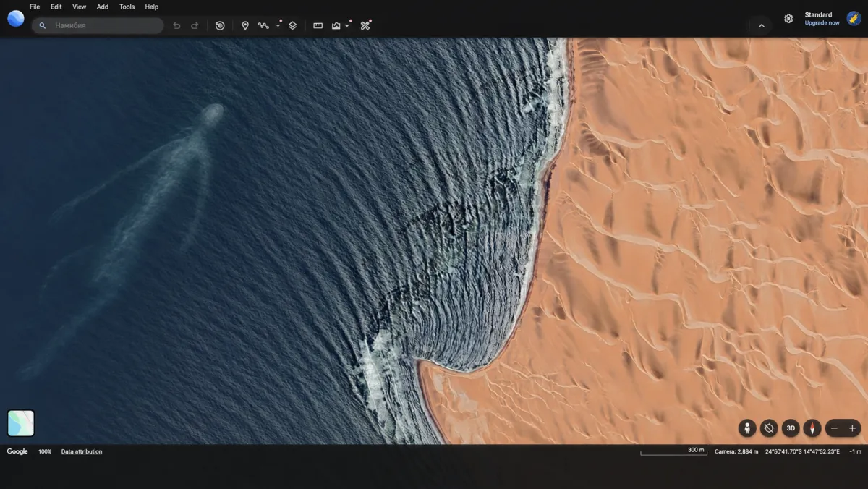
Task: Toggle the 3D view button
Action: click(791, 428)
